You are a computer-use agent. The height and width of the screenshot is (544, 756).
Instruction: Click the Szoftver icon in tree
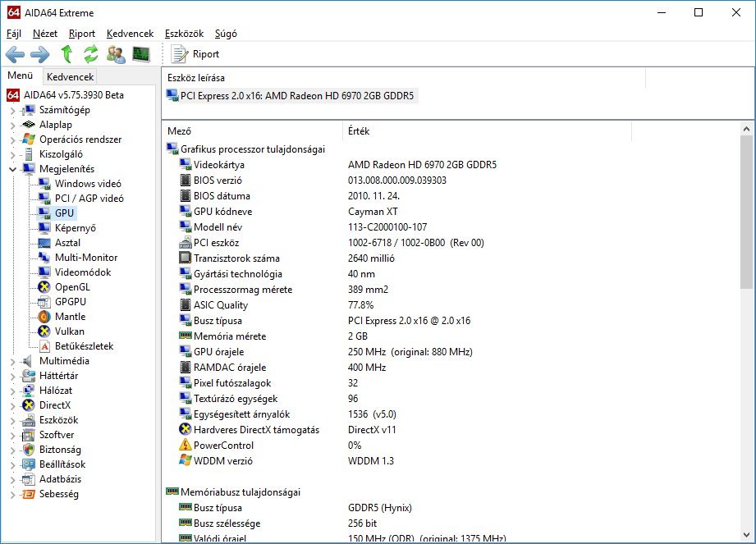(x=29, y=435)
